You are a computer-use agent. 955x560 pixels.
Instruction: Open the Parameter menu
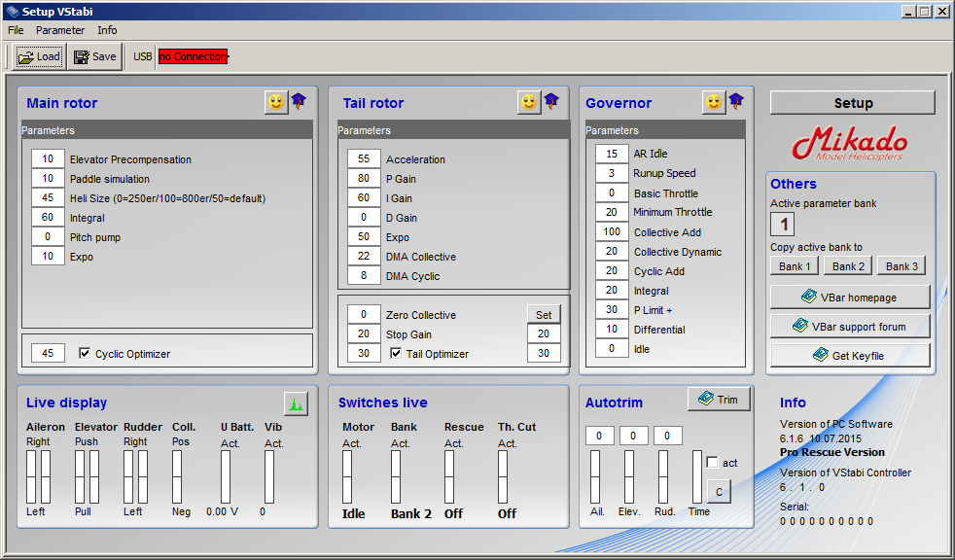click(x=60, y=30)
